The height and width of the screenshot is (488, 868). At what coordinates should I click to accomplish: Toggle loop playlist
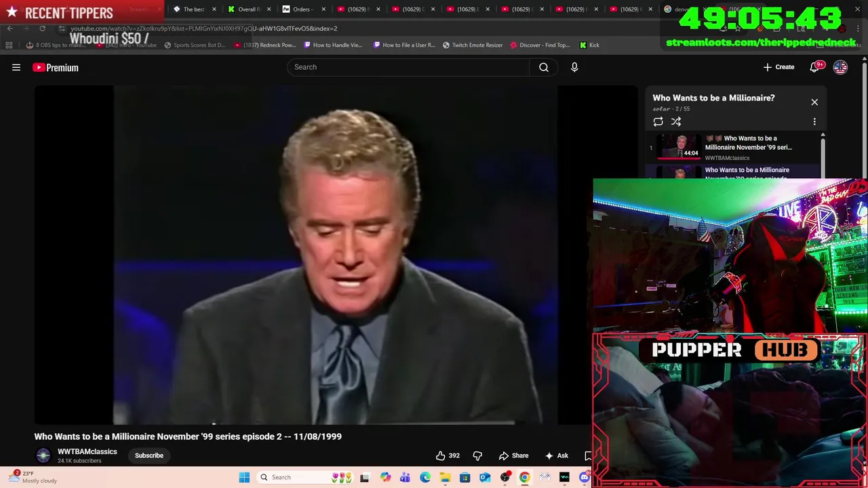click(658, 121)
